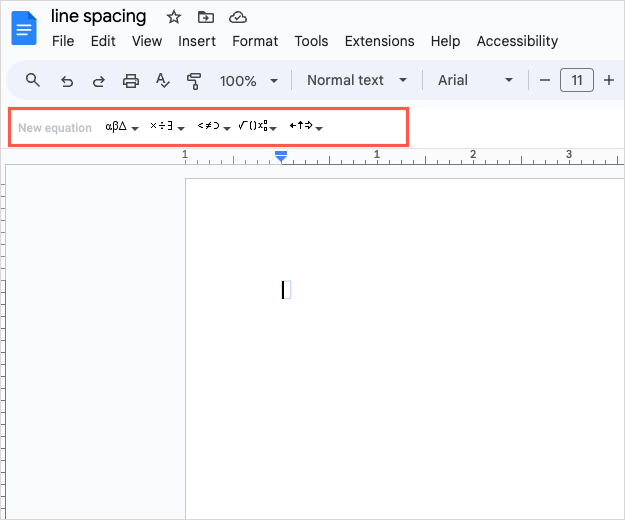Image resolution: width=625 pixels, height=520 pixels.
Task: Open the relations <≠⊃ dropdown
Action: click(x=214, y=127)
